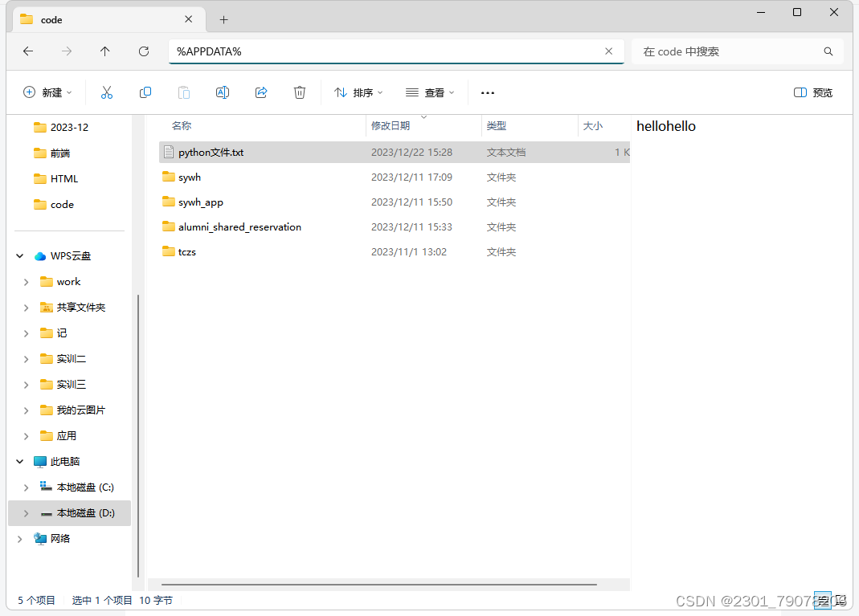Click the python文件.txt file icon
859x616 pixels.
coord(169,153)
